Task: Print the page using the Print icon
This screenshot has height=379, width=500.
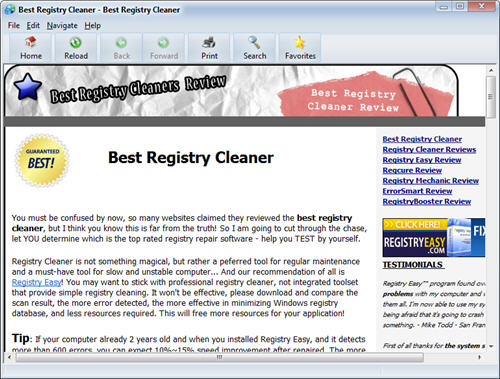Action: point(209,48)
